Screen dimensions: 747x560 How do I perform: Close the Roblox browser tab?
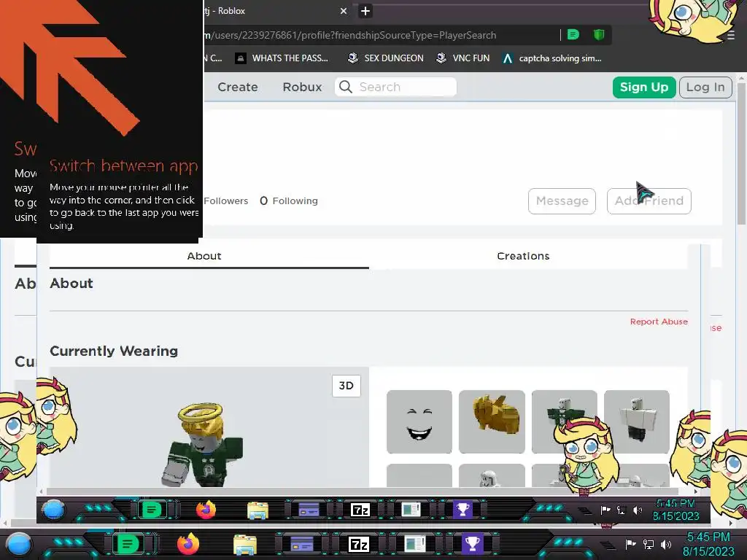coord(344,11)
